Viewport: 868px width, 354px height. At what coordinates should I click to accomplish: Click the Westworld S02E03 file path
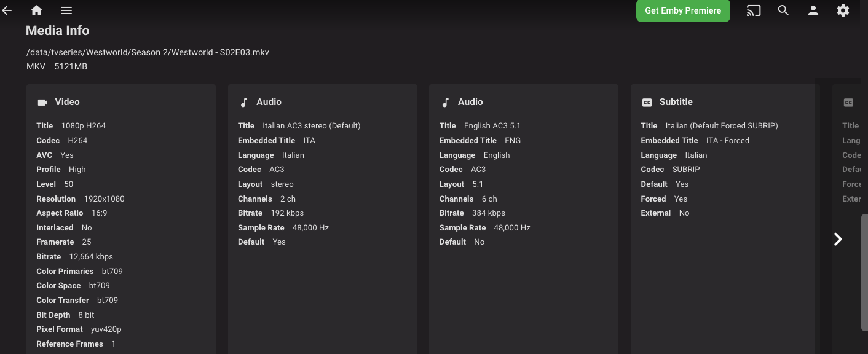coord(148,52)
